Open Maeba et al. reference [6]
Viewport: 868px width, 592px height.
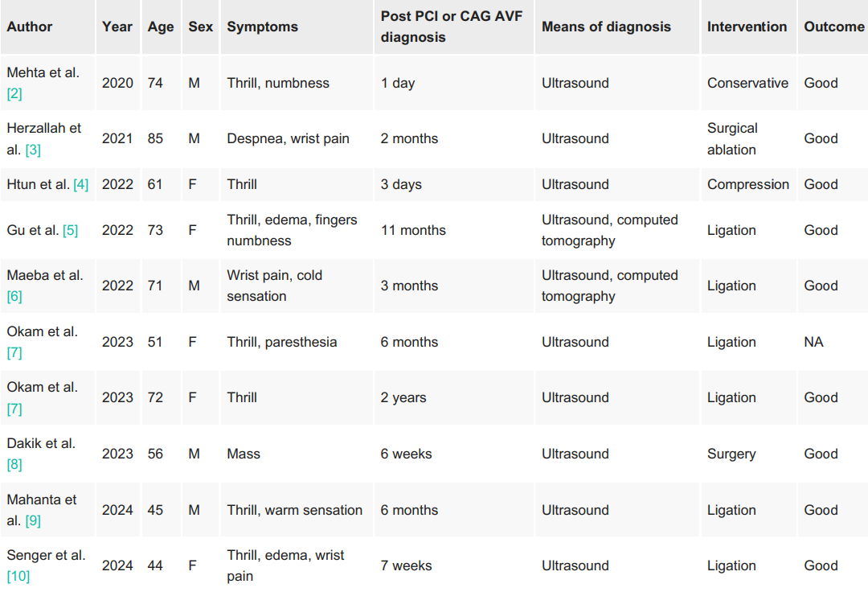pos(14,297)
